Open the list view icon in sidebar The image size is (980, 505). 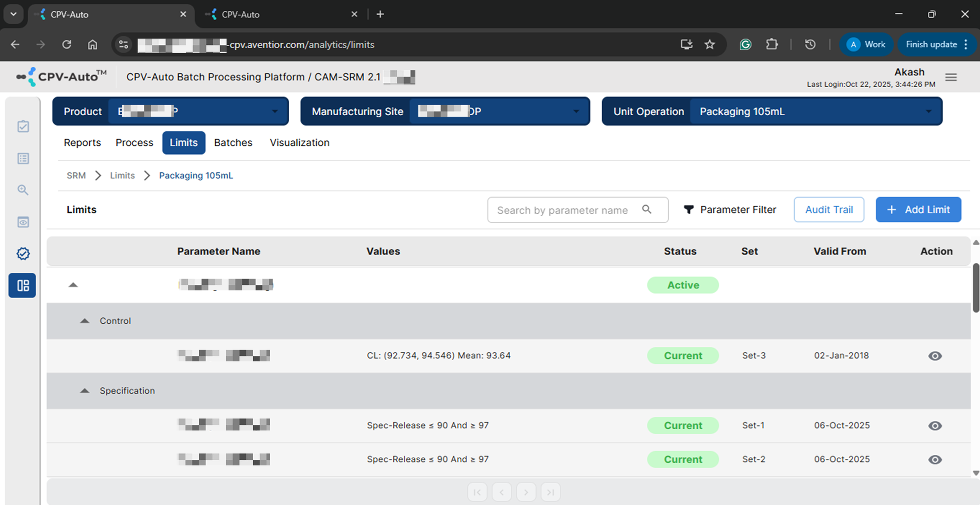click(23, 159)
